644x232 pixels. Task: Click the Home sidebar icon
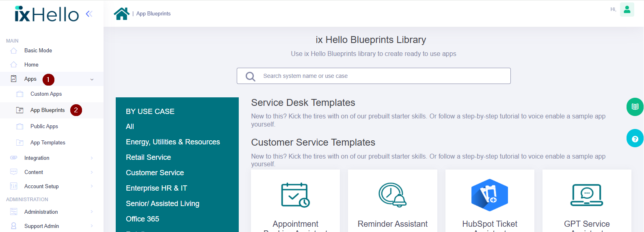point(14,65)
